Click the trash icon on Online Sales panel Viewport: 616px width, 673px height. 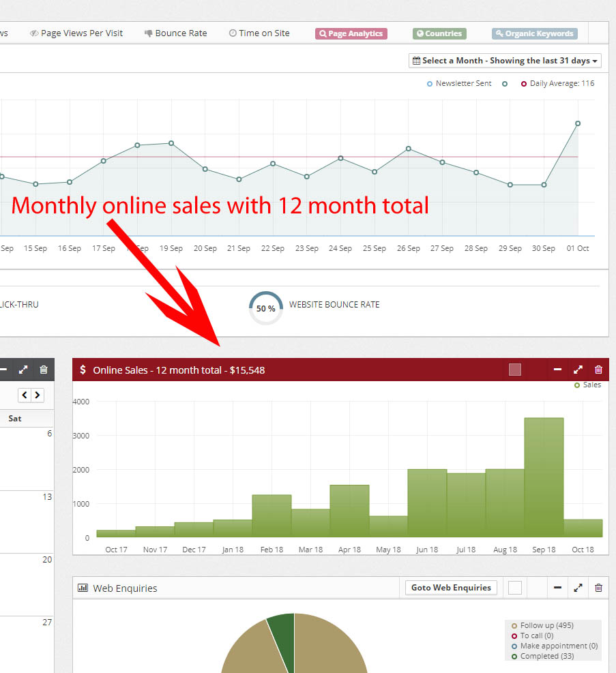598,369
